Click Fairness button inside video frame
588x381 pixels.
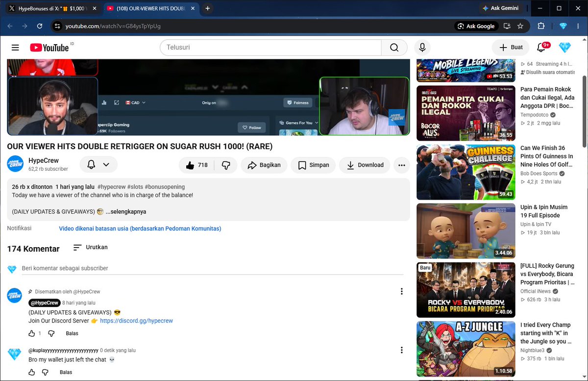pyautogui.click(x=297, y=102)
